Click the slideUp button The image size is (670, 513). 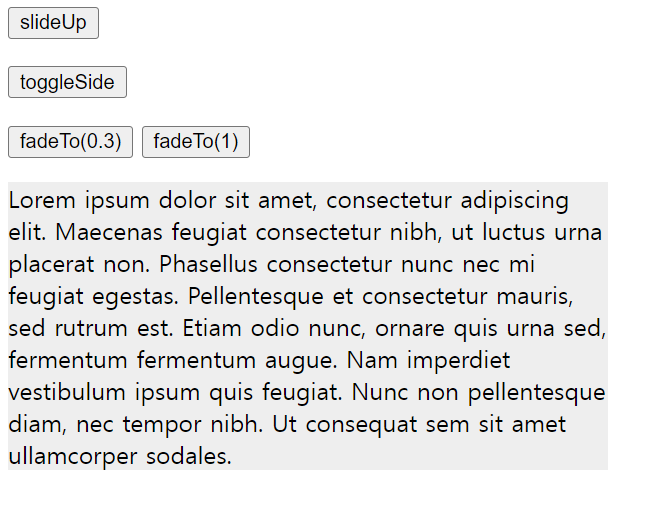coord(53,23)
